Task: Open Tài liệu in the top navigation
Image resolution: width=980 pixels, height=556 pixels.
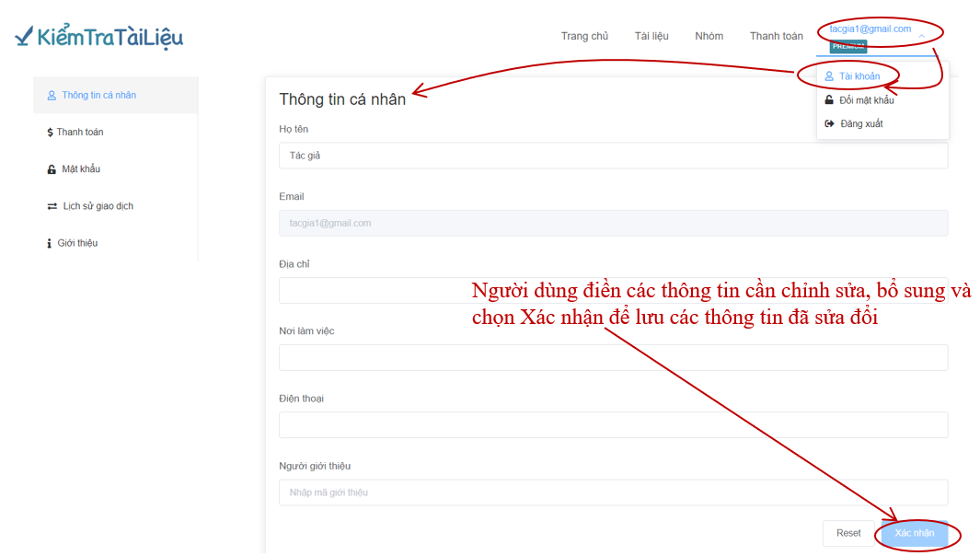Action: coord(651,36)
